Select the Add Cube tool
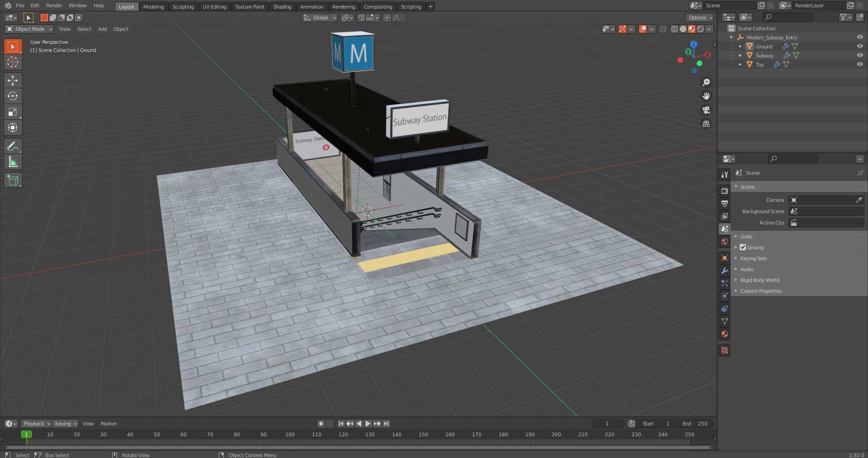The image size is (868, 458). (x=13, y=180)
